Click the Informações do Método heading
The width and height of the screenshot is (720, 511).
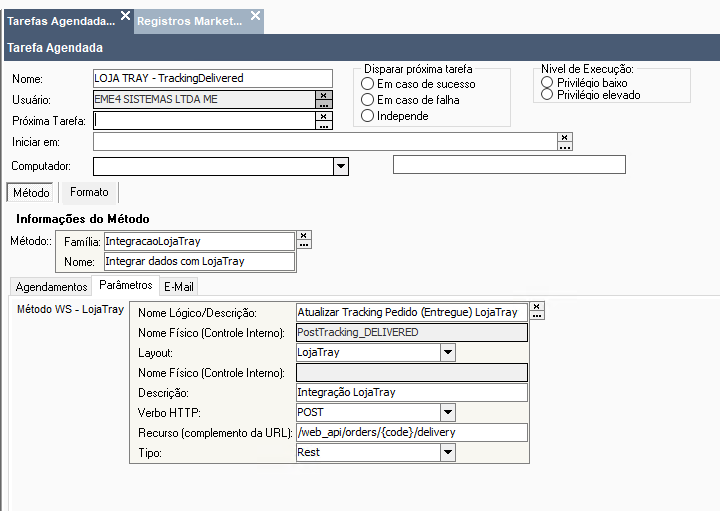pyautogui.click(x=83, y=219)
